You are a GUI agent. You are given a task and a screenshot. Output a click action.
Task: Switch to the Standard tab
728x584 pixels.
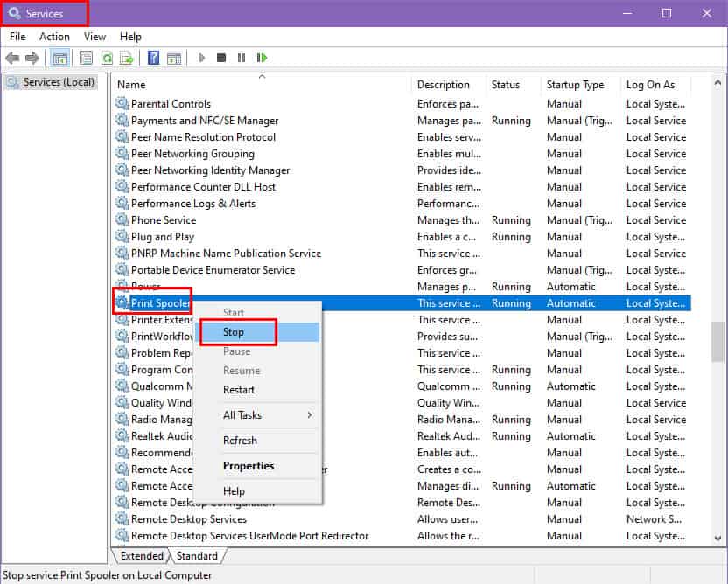pos(198,556)
